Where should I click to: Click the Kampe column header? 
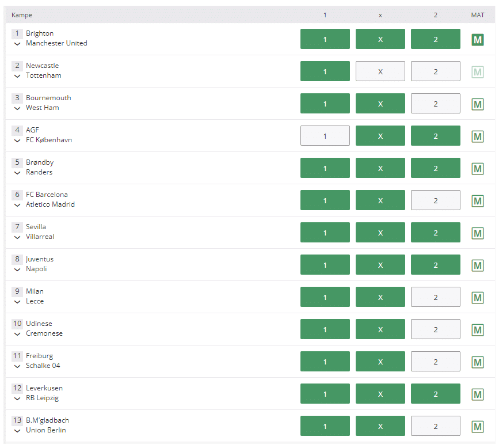(22, 15)
